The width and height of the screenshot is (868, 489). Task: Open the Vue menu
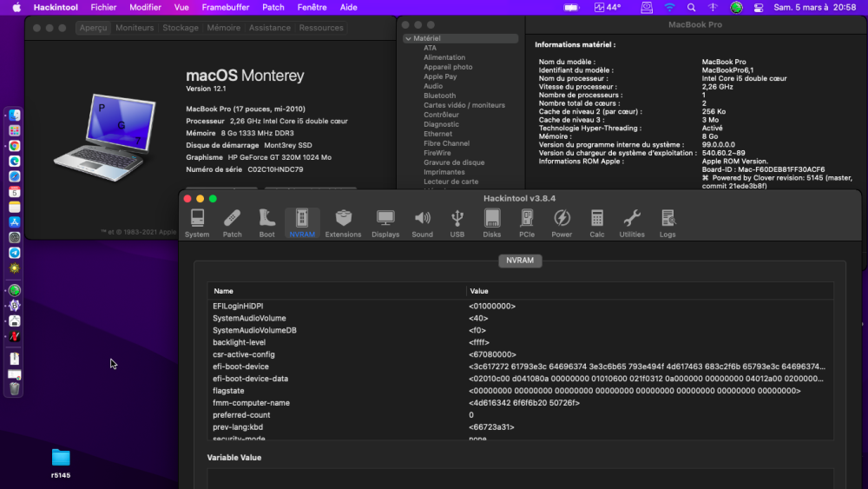click(x=181, y=7)
